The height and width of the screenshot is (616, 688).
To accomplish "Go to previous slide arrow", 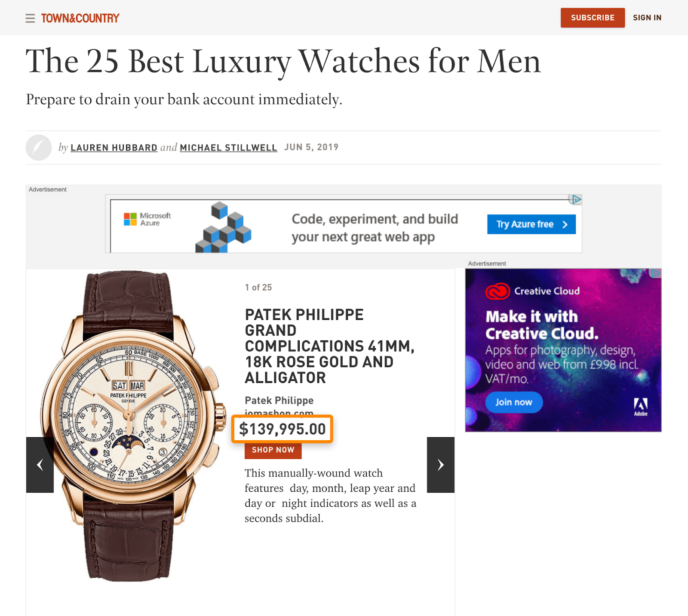I will [40, 465].
